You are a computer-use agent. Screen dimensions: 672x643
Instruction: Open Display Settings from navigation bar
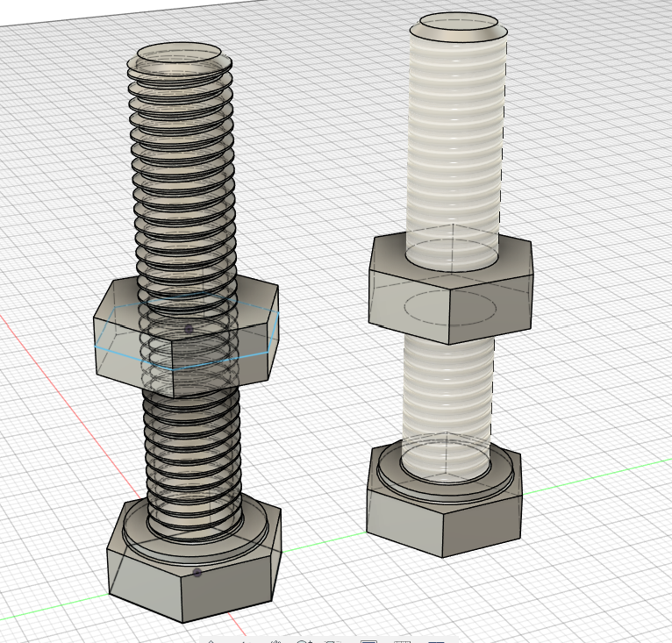click(x=368, y=641)
